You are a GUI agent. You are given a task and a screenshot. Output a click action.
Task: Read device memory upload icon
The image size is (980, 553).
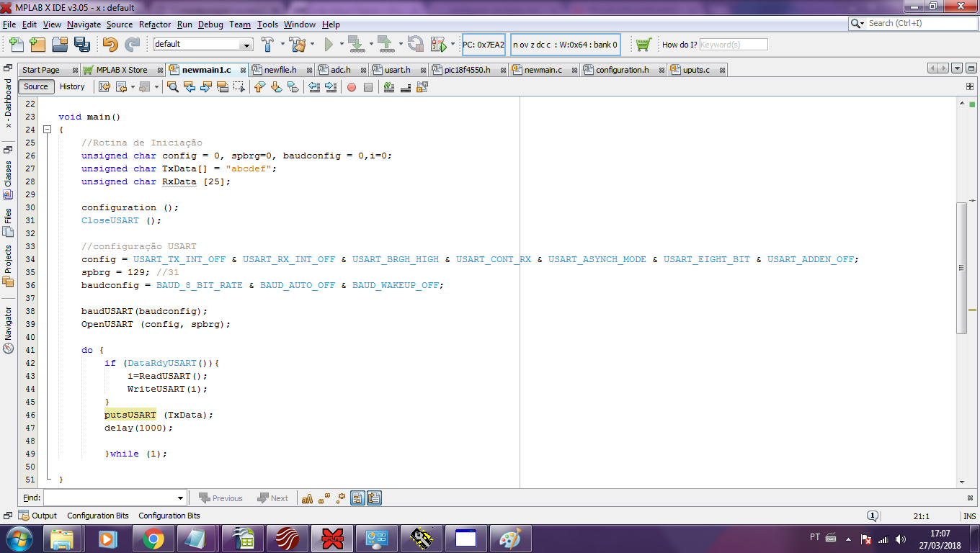(x=386, y=44)
